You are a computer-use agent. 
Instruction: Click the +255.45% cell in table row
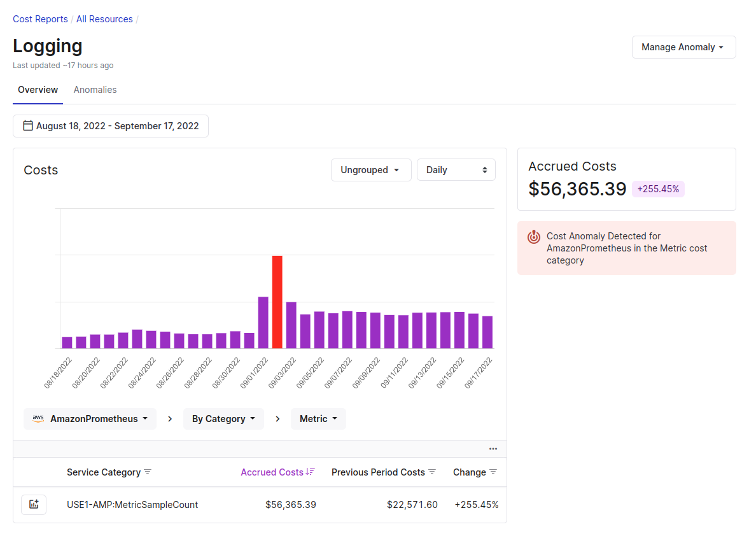tap(477, 504)
